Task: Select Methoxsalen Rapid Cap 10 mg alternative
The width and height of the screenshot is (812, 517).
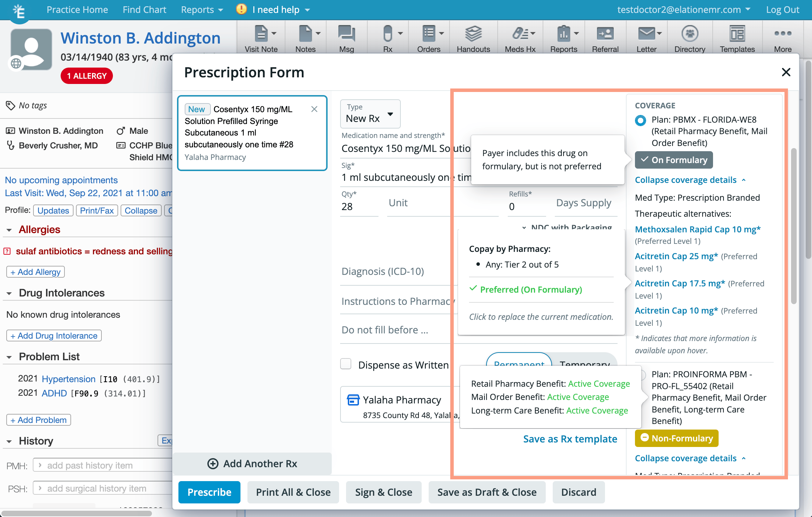Action: (x=698, y=229)
